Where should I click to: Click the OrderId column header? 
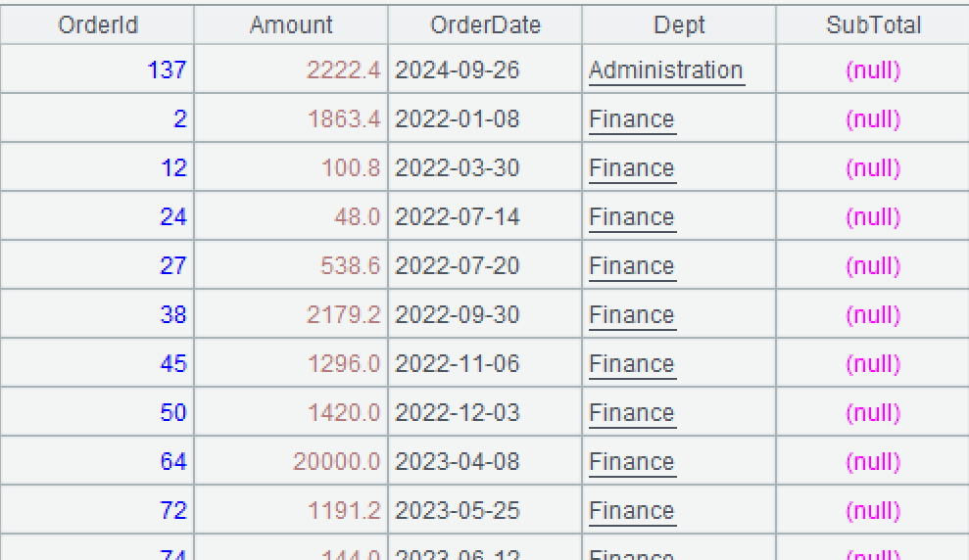96,24
